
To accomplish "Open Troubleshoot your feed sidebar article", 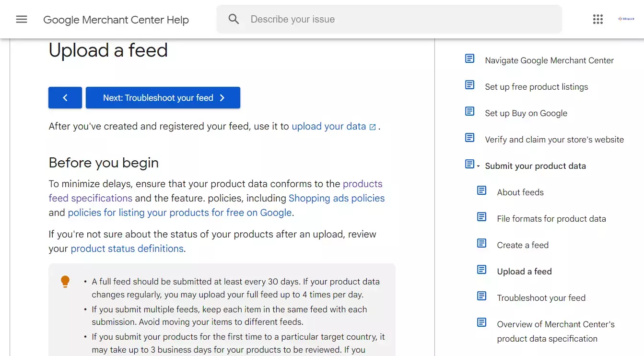I will point(541,298).
